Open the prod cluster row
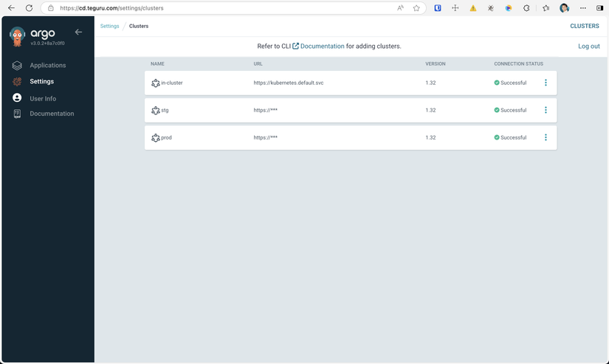The height and width of the screenshot is (364, 609). 351,137
